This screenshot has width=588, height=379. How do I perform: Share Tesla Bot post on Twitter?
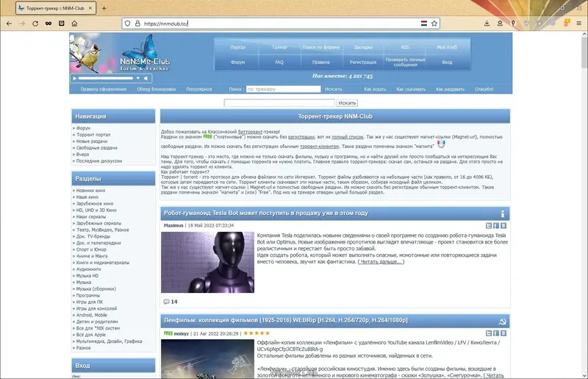[x=489, y=226]
